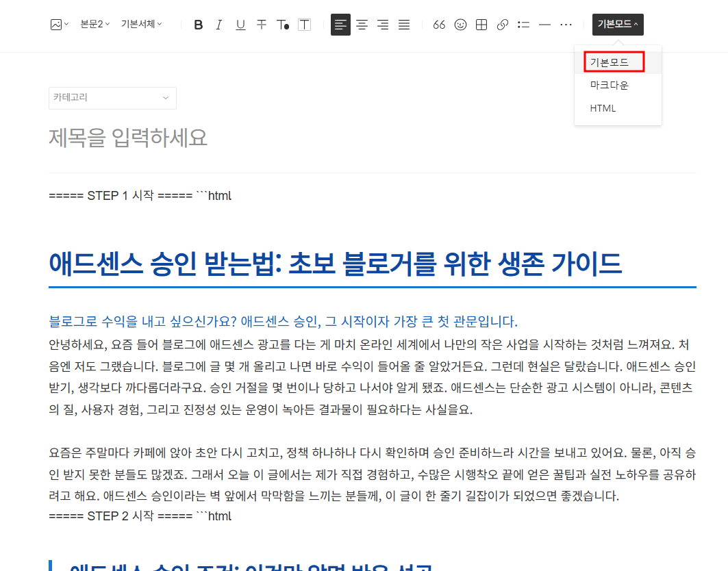The image size is (728, 571).
Task: Click the '===== STEP 2 시작 =====' line
Action: (140, 516)
